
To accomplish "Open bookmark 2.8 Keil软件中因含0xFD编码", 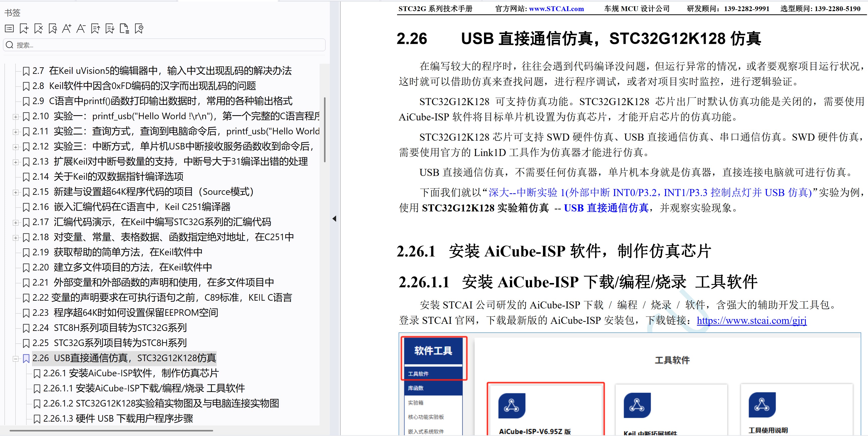I will click(x=144, y=86).
